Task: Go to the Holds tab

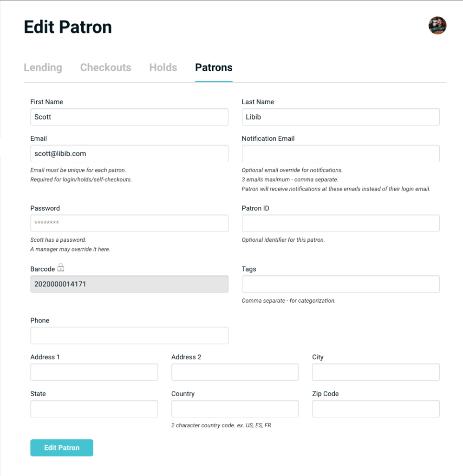Action: [163, 67]
